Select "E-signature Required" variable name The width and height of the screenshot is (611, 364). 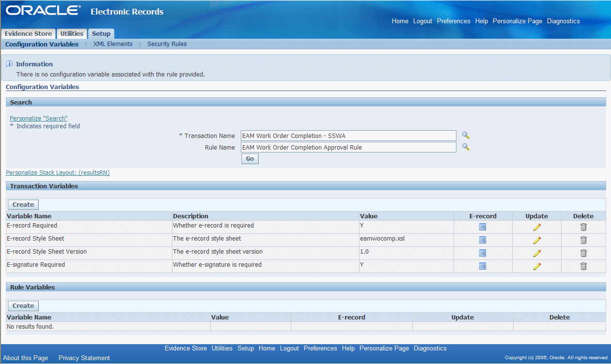(36, 265)
